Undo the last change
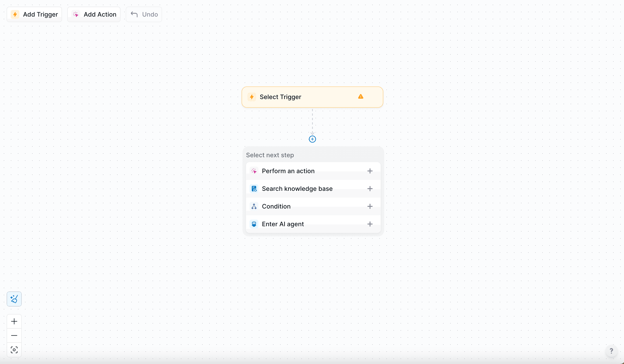The width and height of the screenshot is (624, 364). pyautogui.click(x=144, y=14)
